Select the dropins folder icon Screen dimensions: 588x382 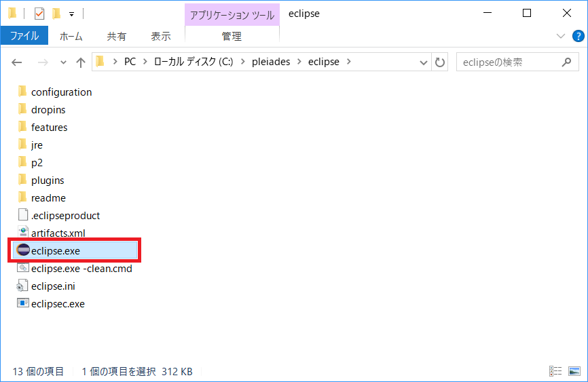point(23,109)
